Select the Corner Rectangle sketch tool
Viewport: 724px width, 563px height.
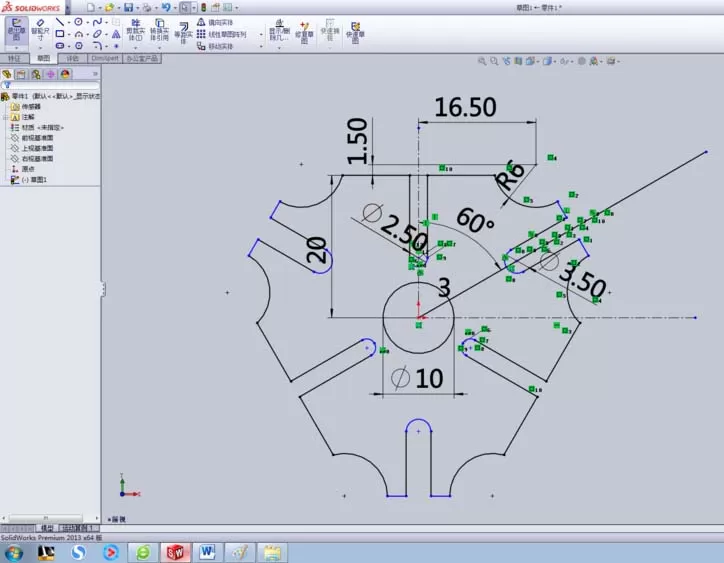pos(60,34)
